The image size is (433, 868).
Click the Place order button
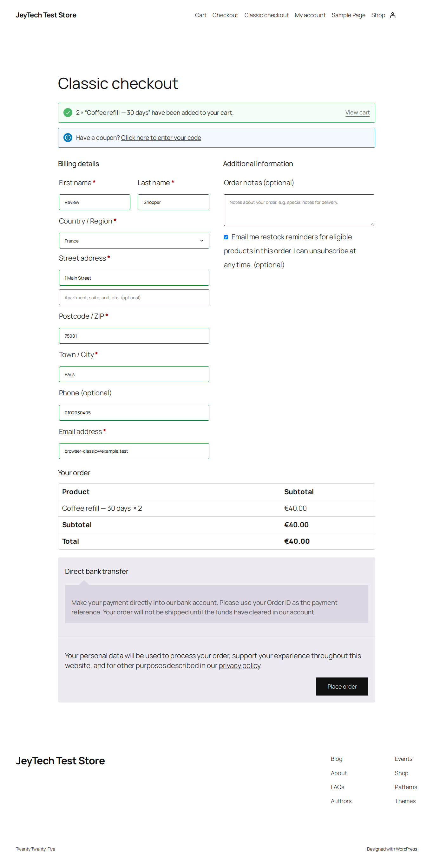(342, 686)
